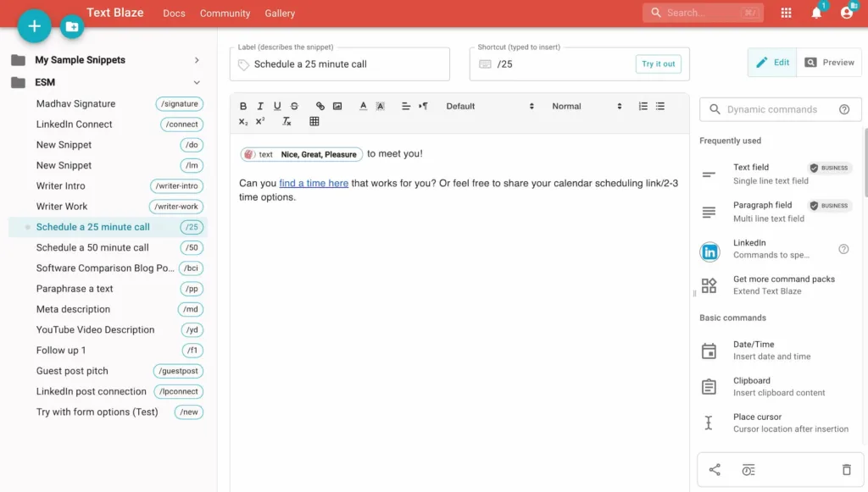
Task: Toggle strikethrough formatting in editor toolbar
Action: [x=294, y=106]
